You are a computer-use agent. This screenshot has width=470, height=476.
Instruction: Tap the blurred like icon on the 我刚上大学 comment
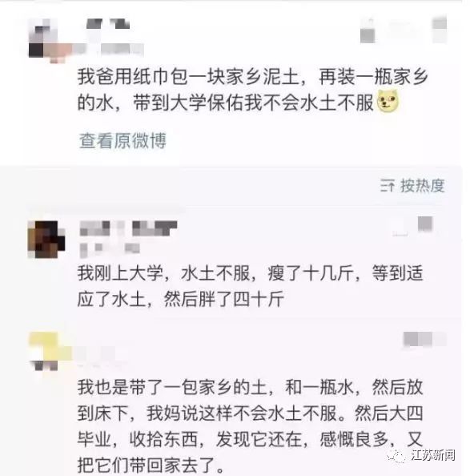point(425,224)
